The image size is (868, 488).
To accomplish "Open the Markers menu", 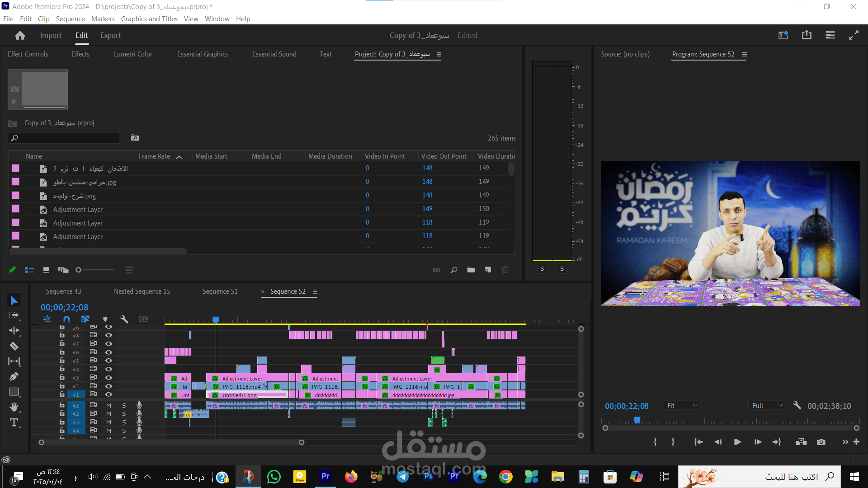I will tap(103, 19).
